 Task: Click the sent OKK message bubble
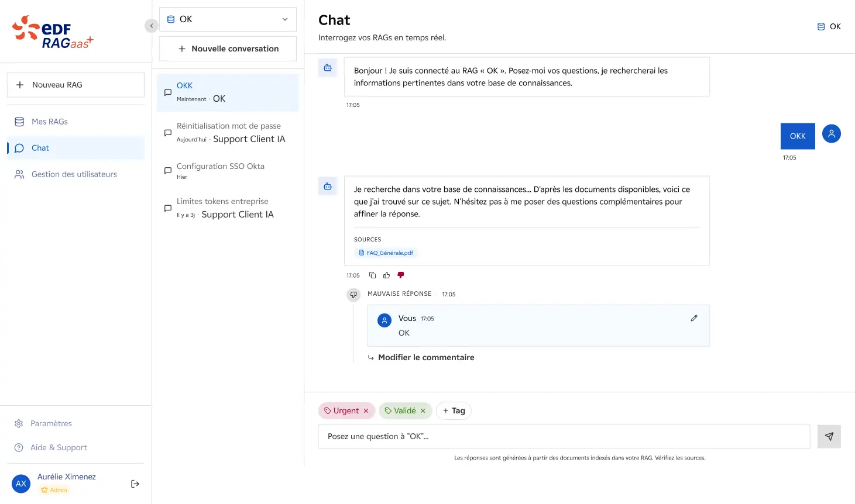[x=798, y=136]
